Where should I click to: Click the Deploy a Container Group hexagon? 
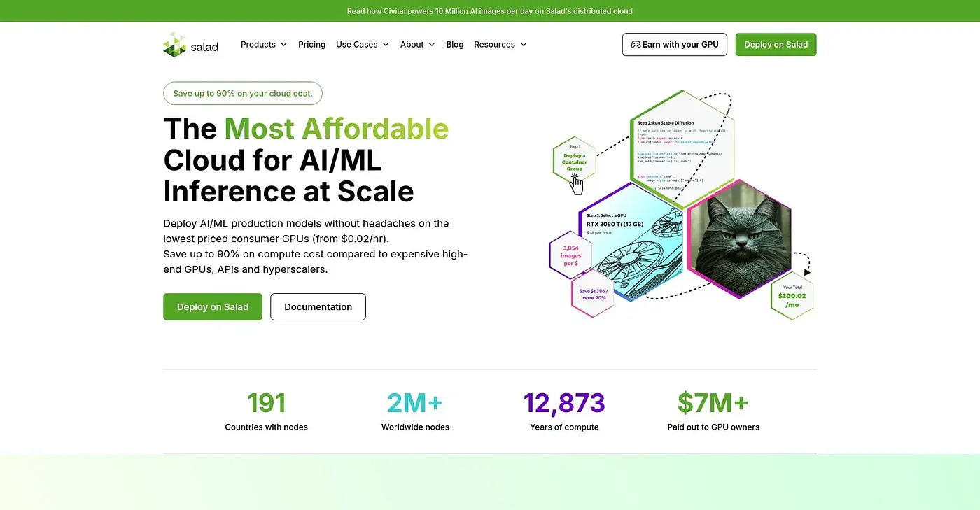(574, 159)
